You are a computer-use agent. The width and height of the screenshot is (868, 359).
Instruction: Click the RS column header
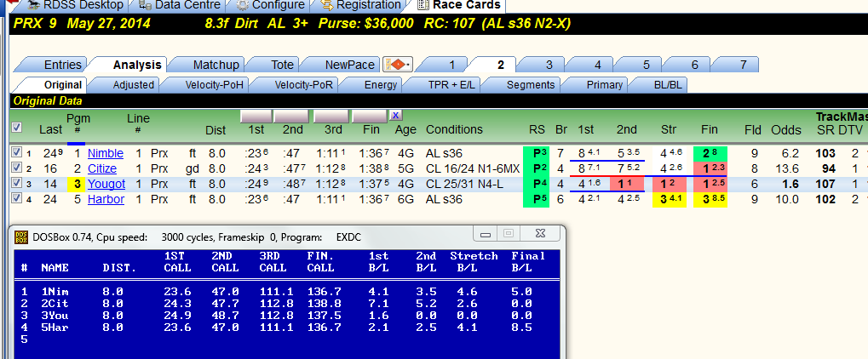pyautogui.click(x=537, y=130)
